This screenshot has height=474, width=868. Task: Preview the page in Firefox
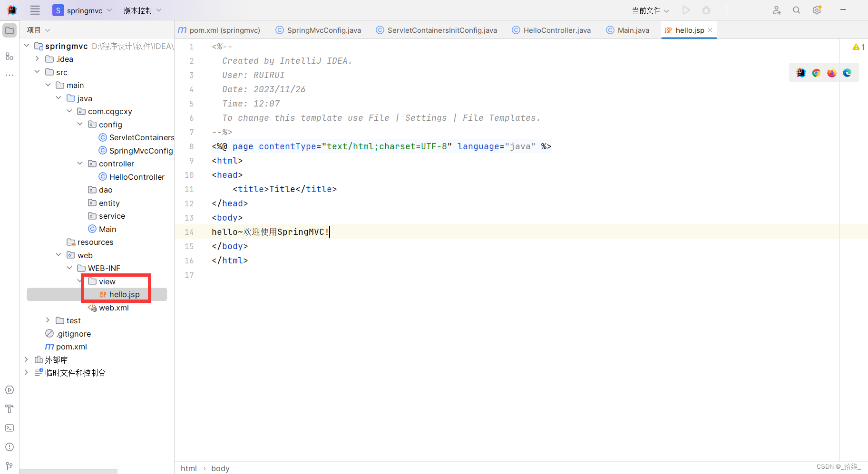click(832, 73)
